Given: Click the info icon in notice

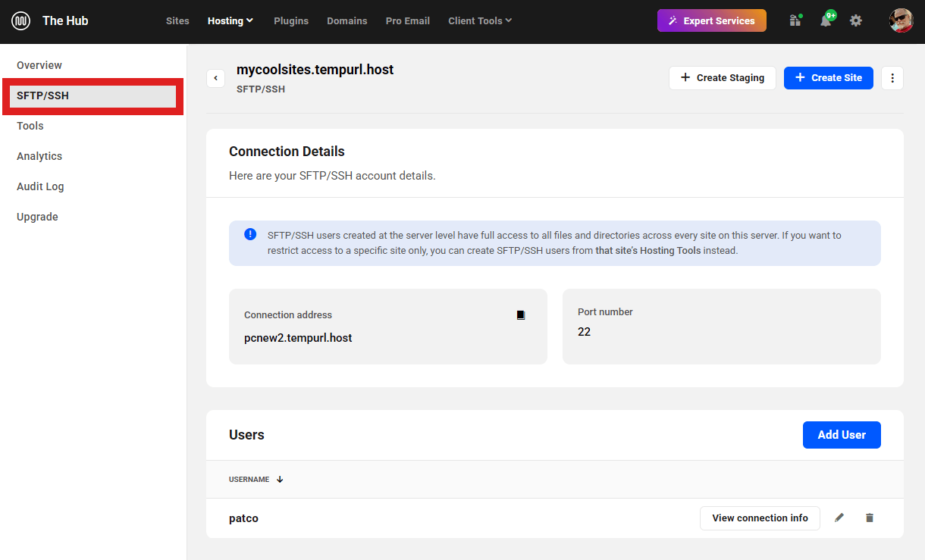Looking at the screenshot, I should pyautogui.click(x=250, y=234).
